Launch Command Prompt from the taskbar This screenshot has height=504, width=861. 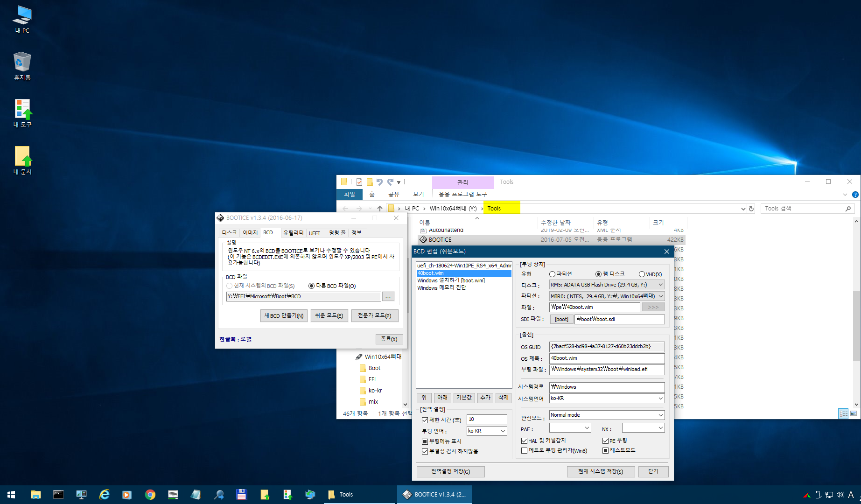pyautogui.click(x=58, y=495)
